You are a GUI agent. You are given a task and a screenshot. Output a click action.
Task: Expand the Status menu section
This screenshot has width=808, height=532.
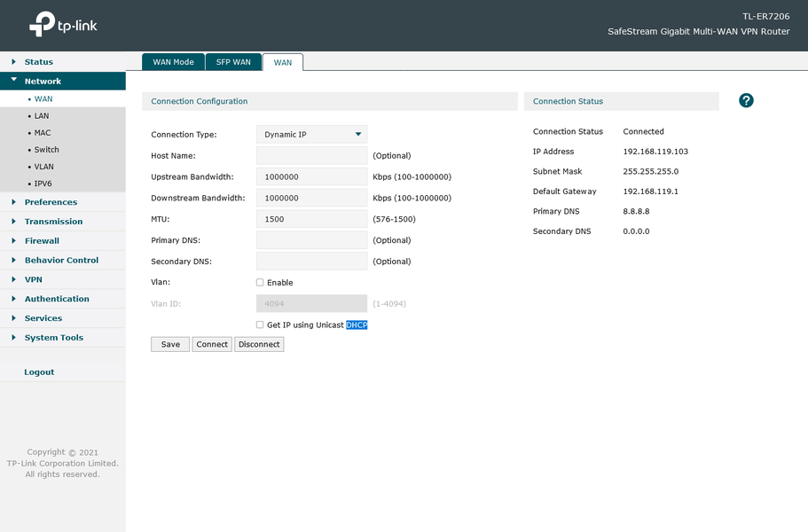63,62
